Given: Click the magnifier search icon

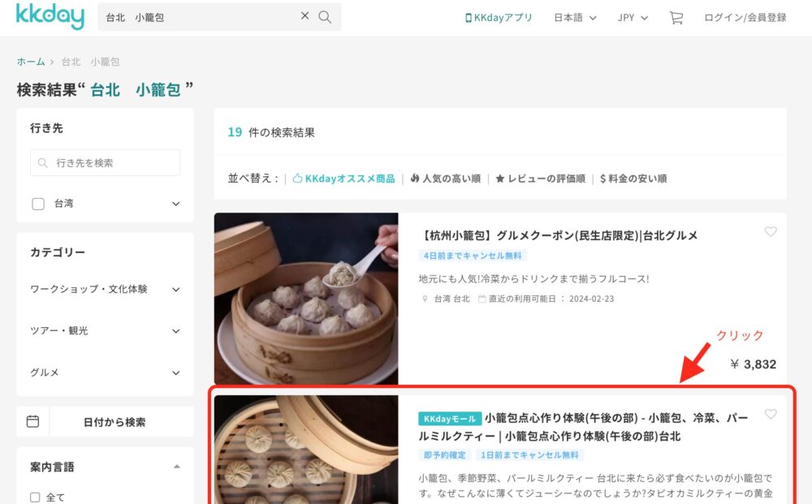Looking at the screenshot, I should coord(325,17).
